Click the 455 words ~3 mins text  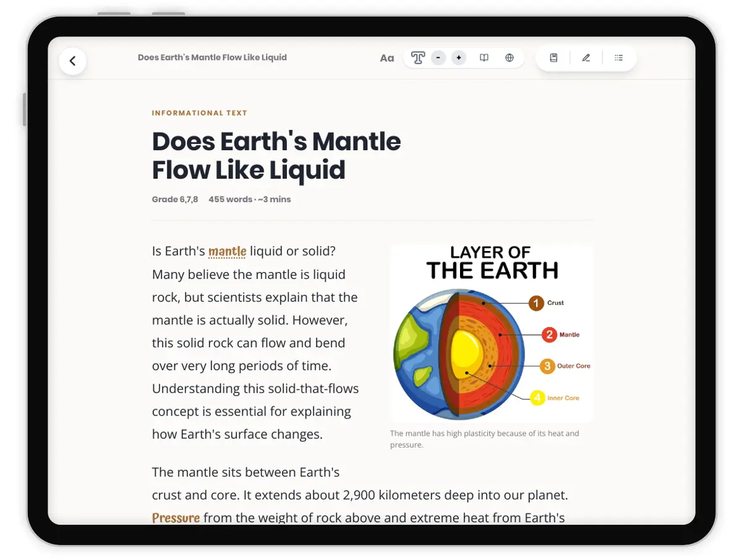[x=250, y=200]
